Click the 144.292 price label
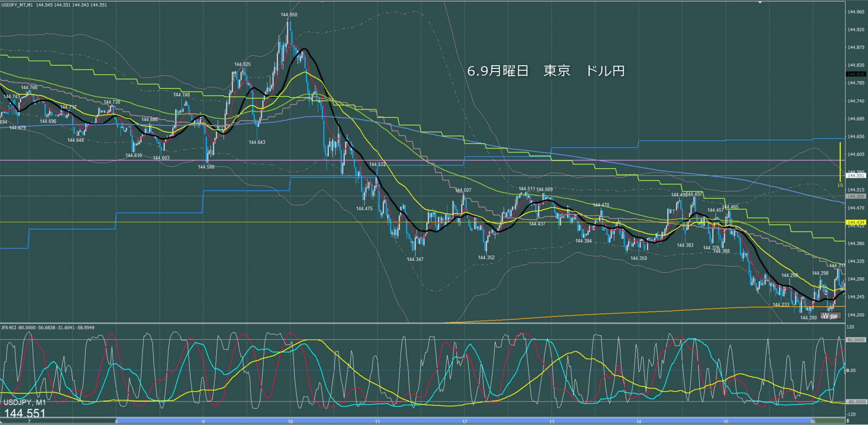This screenshot has width=868, height=425. [x=790, y=275]
